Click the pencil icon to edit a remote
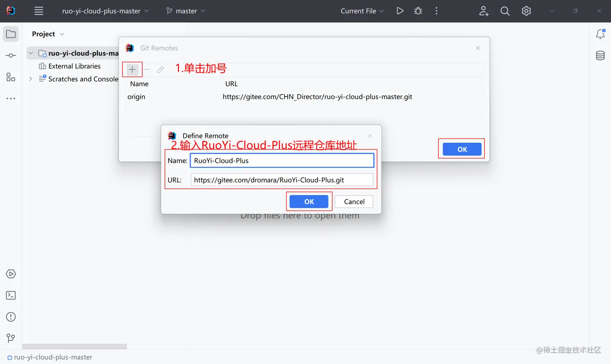Viewport: 611px width, 364px height. [x=160, y=69]
